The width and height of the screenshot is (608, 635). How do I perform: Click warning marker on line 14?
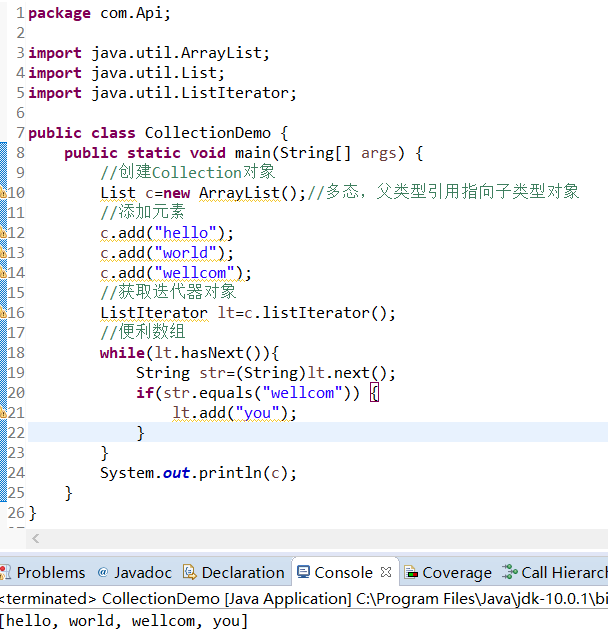[x=3, y=273]
